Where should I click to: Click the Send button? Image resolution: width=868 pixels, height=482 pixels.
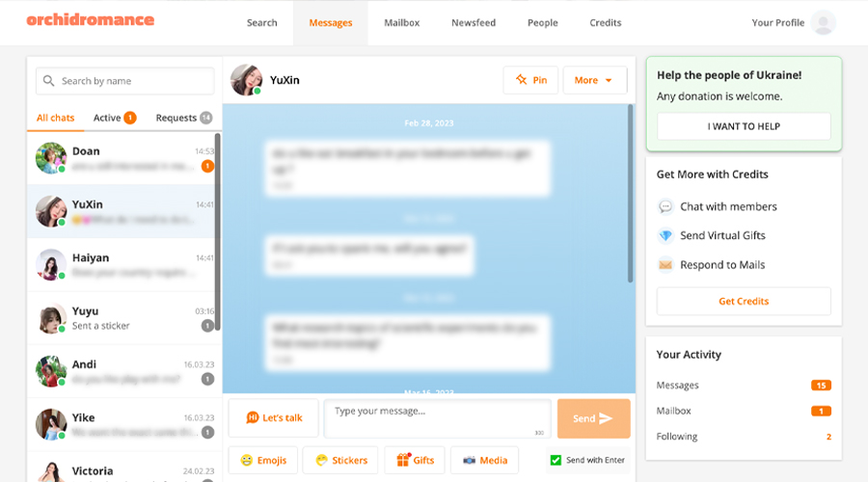coord(593,418)
